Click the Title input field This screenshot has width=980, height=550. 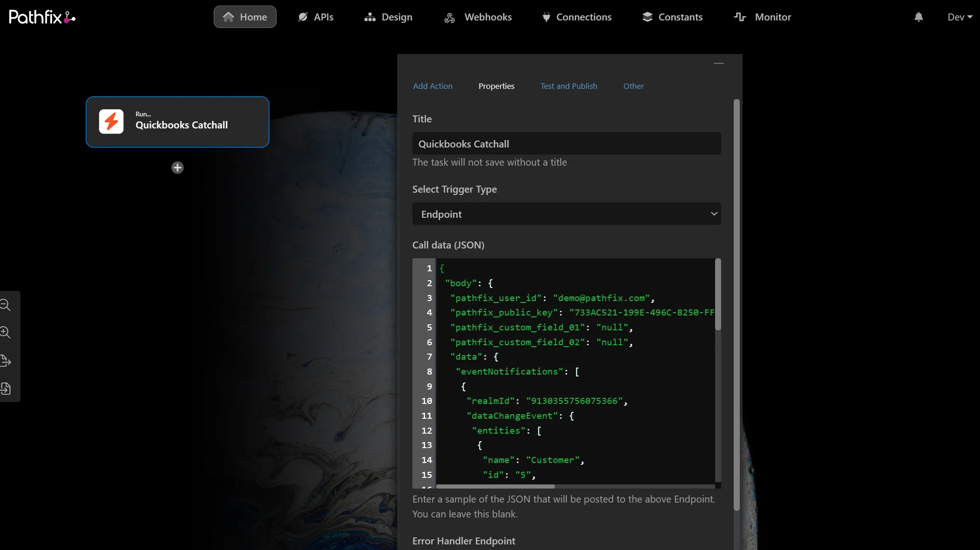point(567,144)
